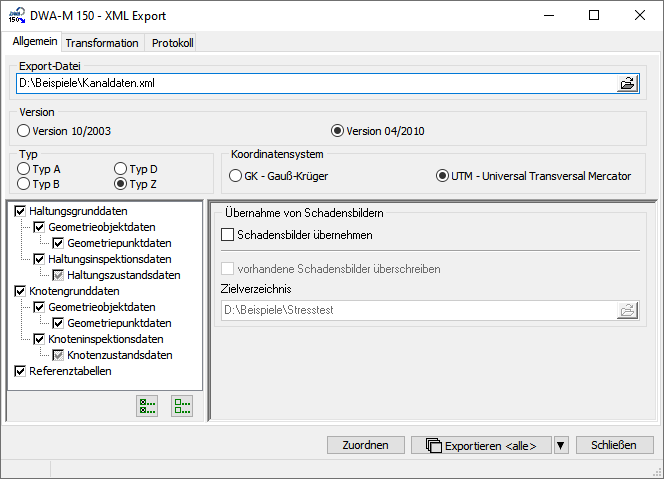664x479 pixels.
Task: Click the Schließen button
Action: (x=613, y=445)
